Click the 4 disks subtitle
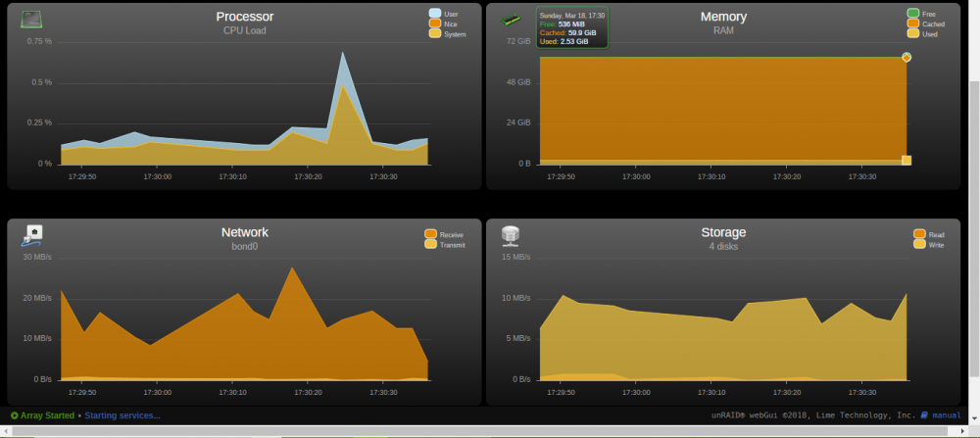The width and height of the screenshot is (980, 438). [723, 246]
